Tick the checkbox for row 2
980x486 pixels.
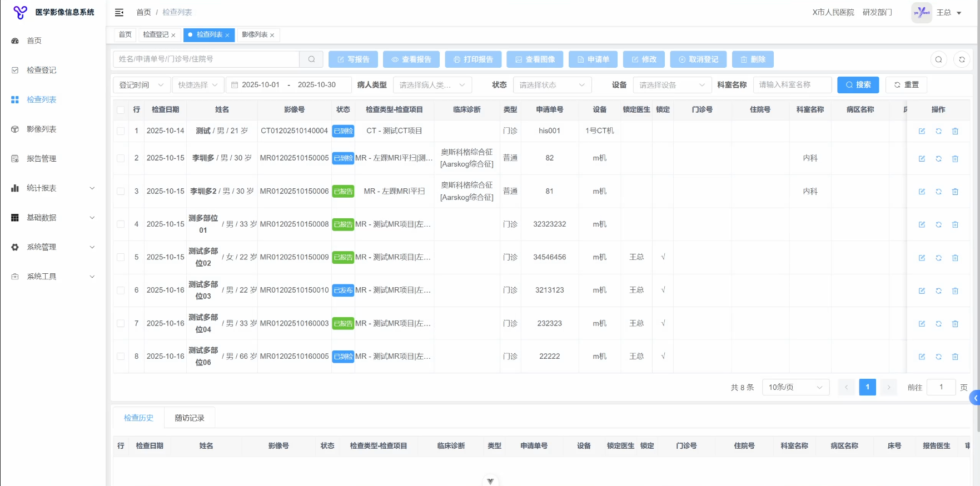(121, 158)
